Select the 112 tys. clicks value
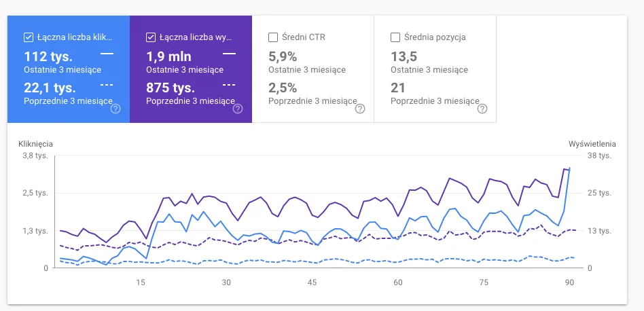Image resolution: width=644 pixels, height=311 pixels. point(48,56)
